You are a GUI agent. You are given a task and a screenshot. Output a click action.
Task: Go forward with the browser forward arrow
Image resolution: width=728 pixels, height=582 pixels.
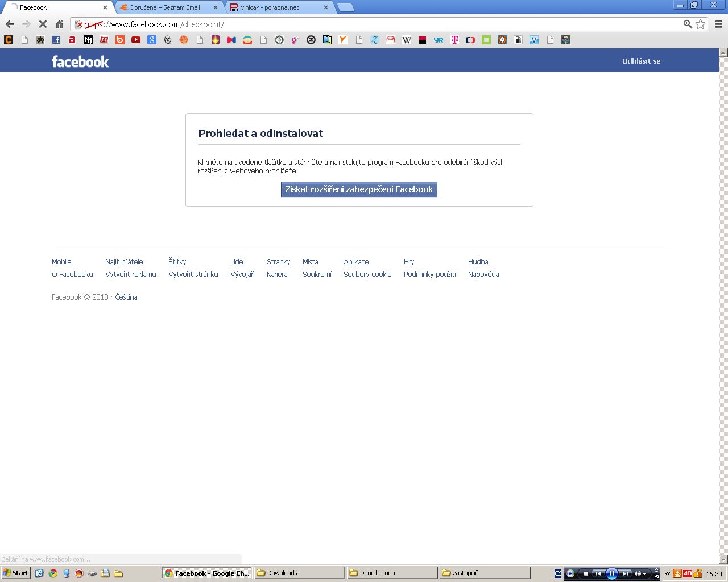click(x=26, y=24)
